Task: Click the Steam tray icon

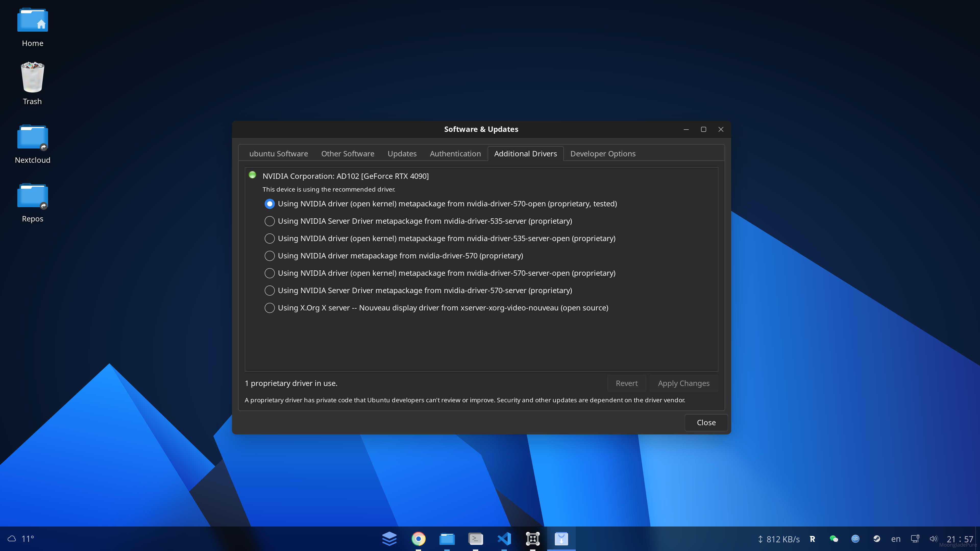Action: (x=877, y=539)
